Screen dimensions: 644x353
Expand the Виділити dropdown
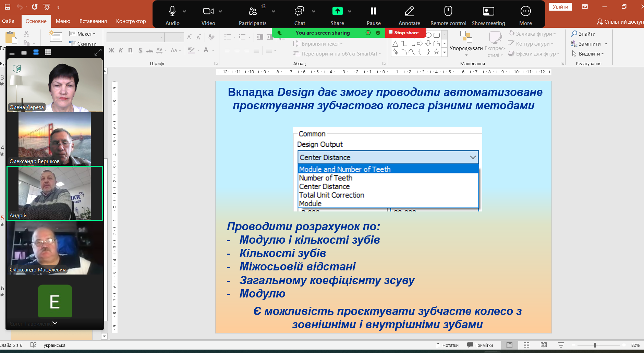pyautogui.click(x=588, y=54)
